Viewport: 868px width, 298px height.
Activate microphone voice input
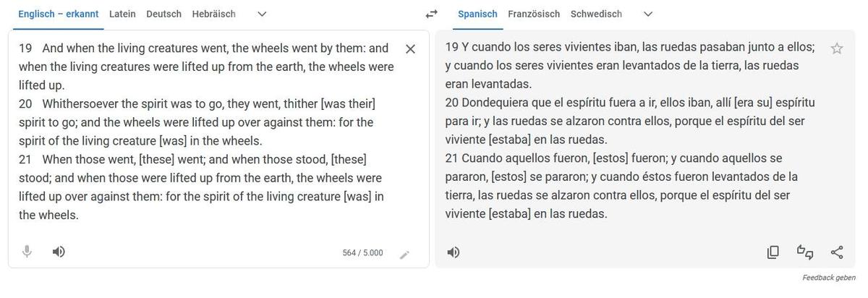pos(27,252)
